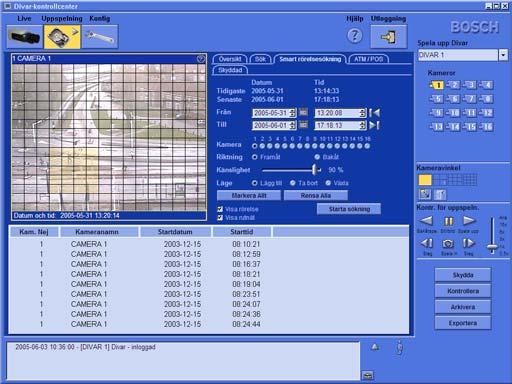The image size is (512, 384).
Task: Select the Bakåt direction radio button
Action: (317, 157)
